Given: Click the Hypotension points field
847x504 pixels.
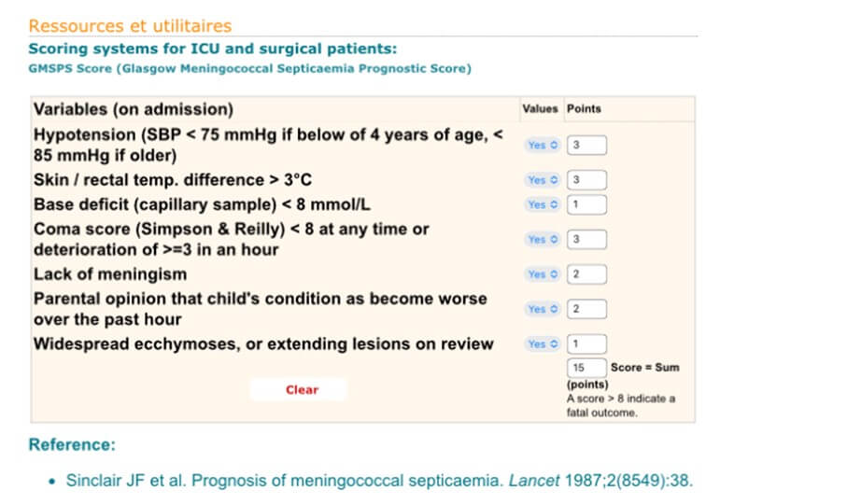Looking at the screenshot, I should (586, 146).
